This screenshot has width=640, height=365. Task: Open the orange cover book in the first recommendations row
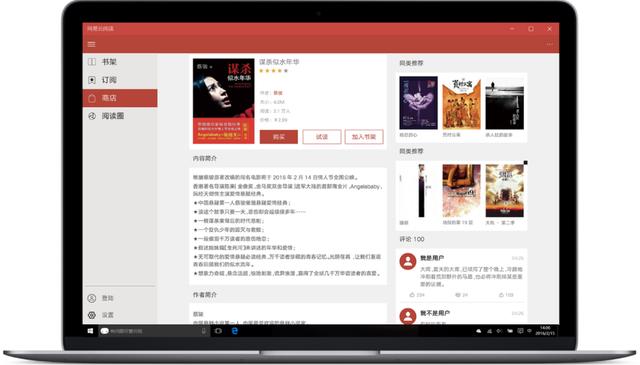pos(461,104)
